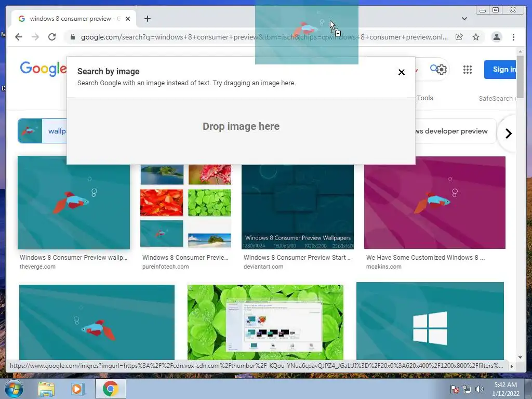Click the Google logo
The height and width of the screenshot is (399, 532).
pos(43,69)
